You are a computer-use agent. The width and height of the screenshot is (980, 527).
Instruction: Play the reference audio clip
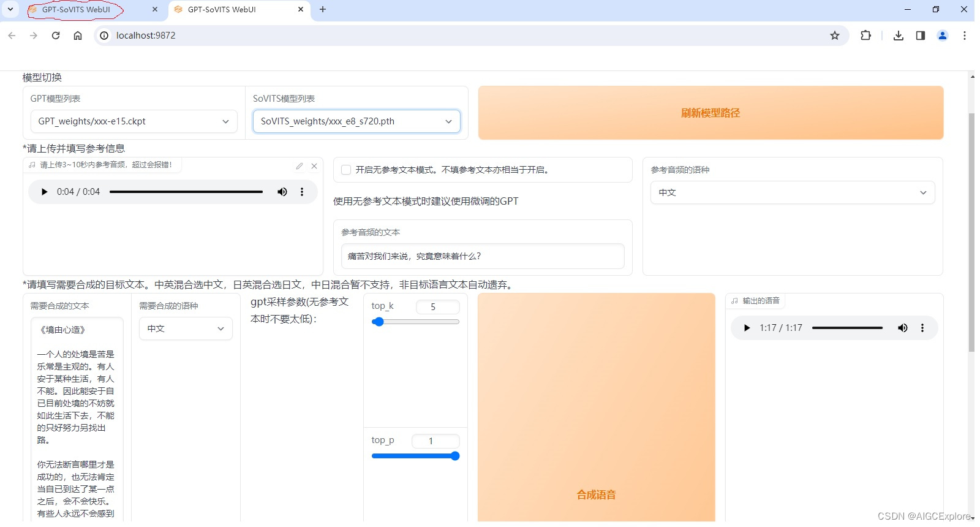point(44,192)
